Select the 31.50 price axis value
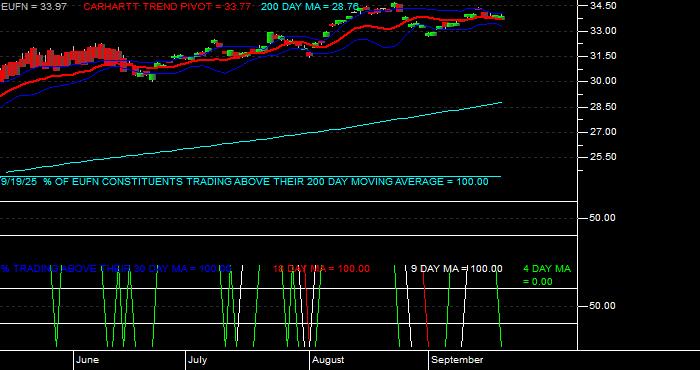 (x=603, y=56)
